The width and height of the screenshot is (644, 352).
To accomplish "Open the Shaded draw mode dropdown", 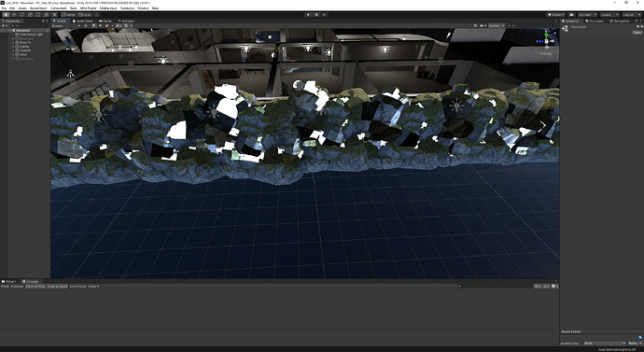I will (x=65, y=26).
